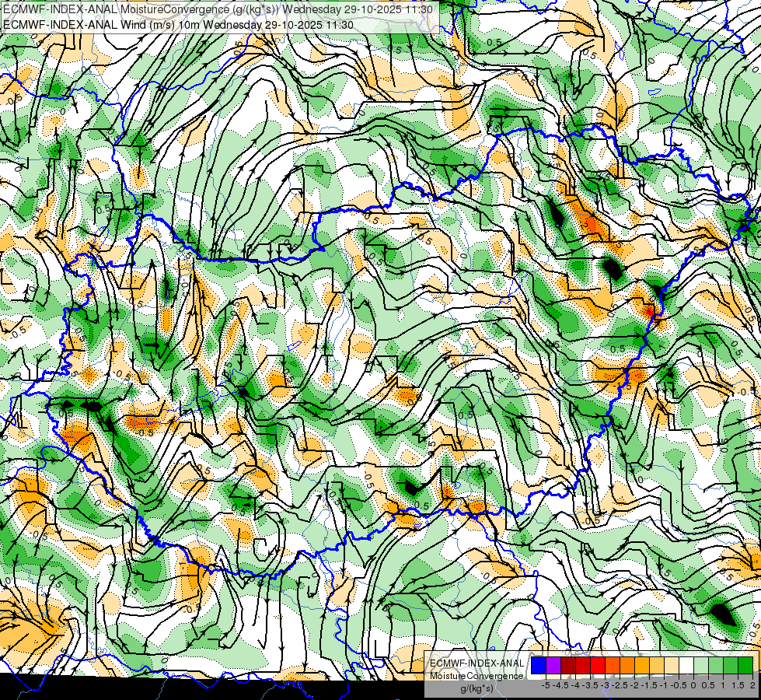Click the dark maroon legend swatch
Viewport: 761px width, 700px height.
pyautogui.click(x=568, y=665)
